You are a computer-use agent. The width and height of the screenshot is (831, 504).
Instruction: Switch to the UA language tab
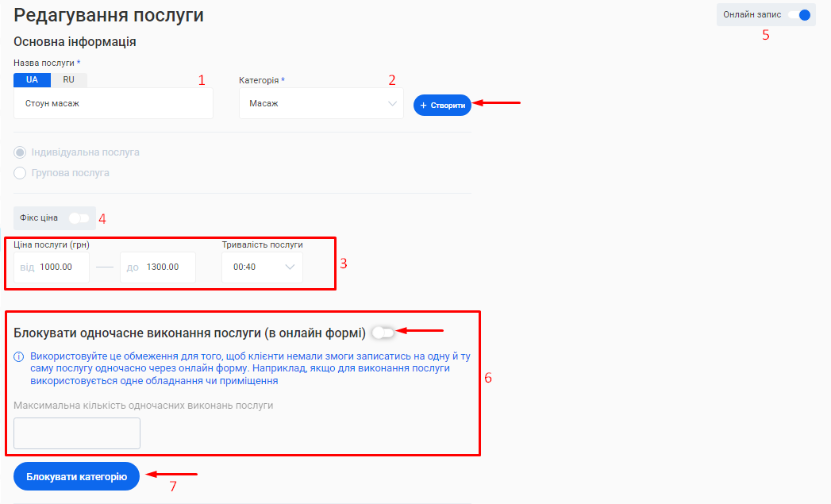[x=32, y=79]
